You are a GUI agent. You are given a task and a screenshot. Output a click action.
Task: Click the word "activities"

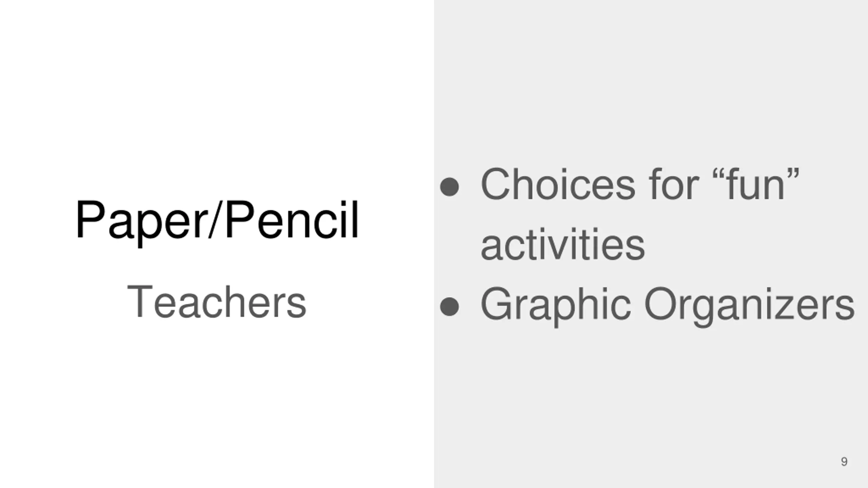point(563,244)
